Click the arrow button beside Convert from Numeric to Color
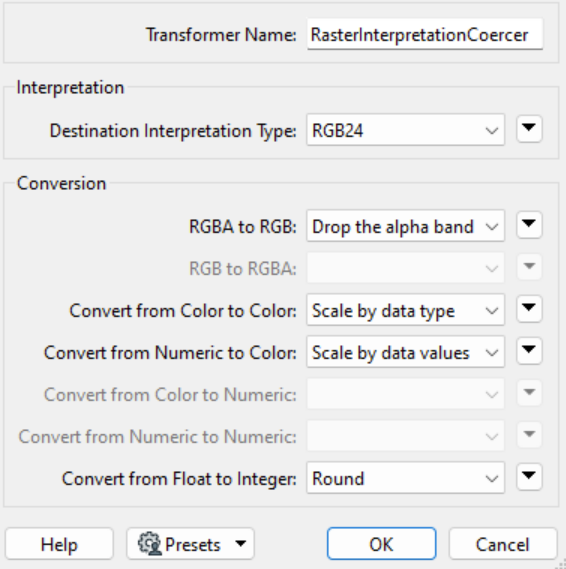 click(529, 351)
